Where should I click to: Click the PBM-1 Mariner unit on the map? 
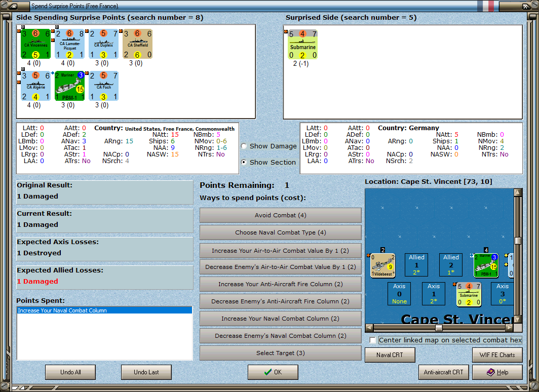point(486,265)
